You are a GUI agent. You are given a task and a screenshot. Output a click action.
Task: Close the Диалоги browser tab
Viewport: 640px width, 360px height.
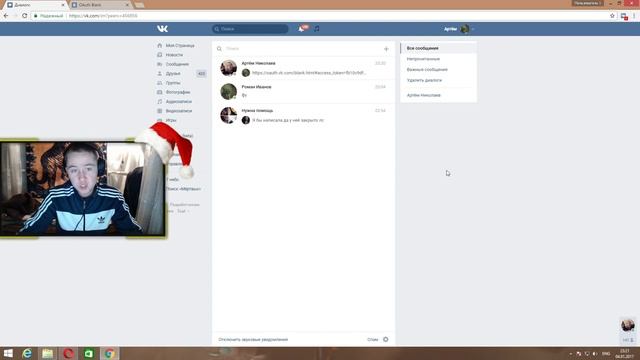pos(63,5)
